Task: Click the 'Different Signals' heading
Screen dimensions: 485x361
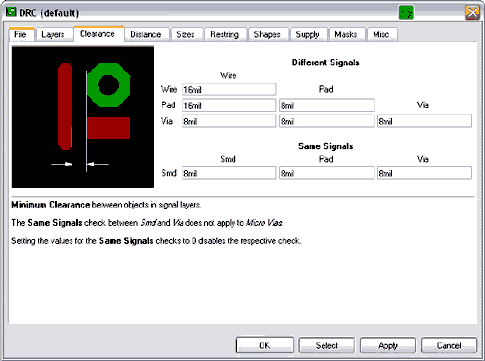Action: click(326, 62)
